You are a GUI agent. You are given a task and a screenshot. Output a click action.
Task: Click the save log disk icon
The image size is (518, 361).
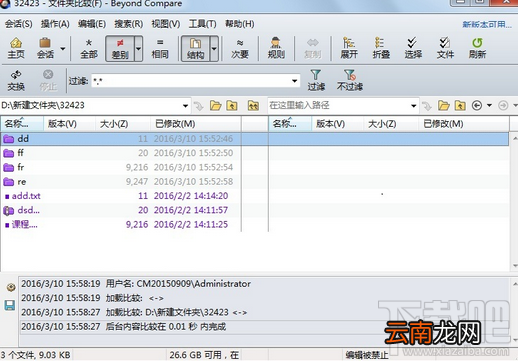tap(10, 305)
